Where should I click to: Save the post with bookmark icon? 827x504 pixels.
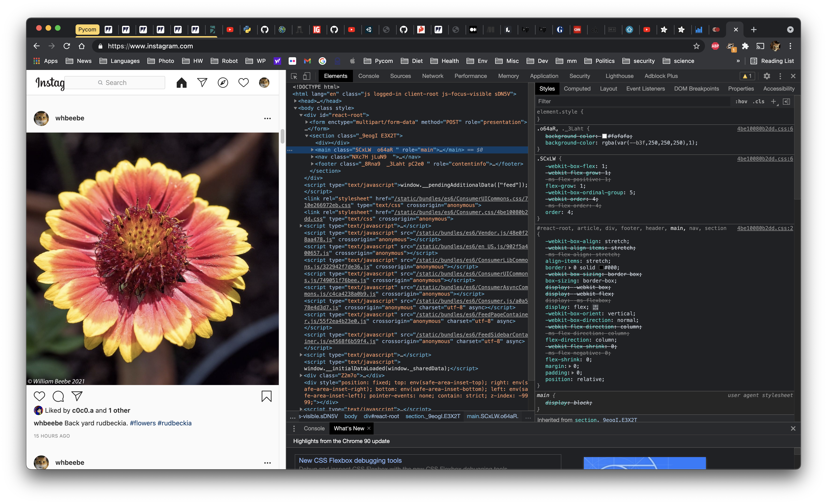(267, 396)
